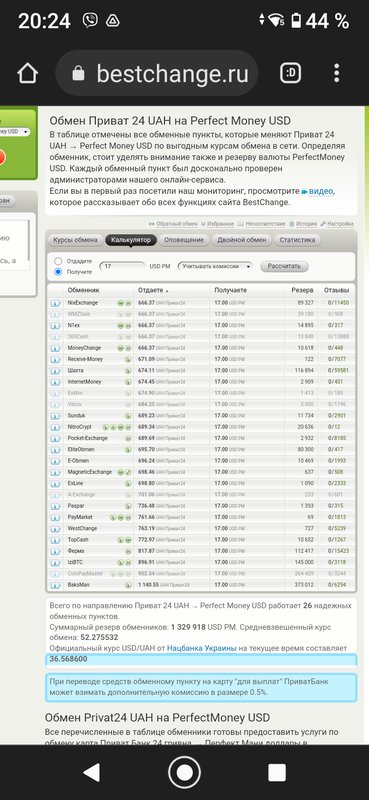This screenshot has height=800, width=369.
Task: Click the info icon beside Receive-Money
Action: 55,359
